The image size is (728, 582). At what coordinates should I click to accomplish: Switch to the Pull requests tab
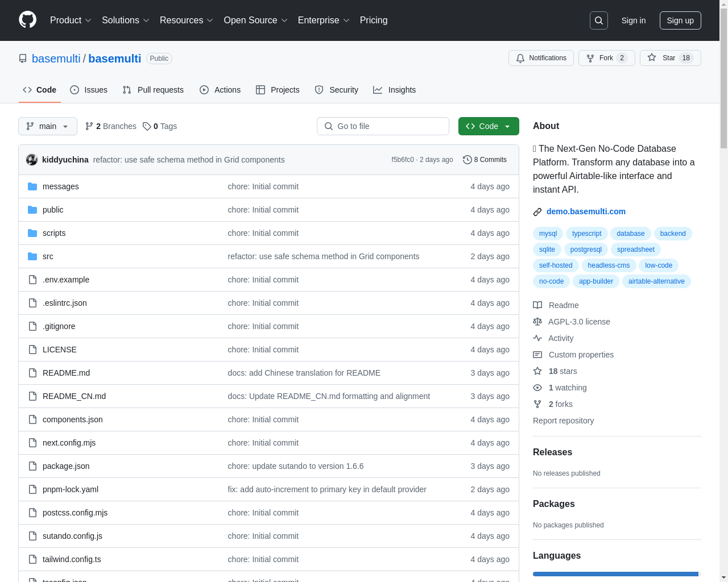pos(153,90)
